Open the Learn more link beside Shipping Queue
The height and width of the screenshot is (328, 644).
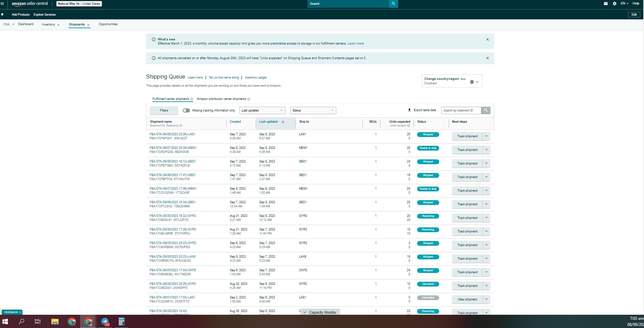pos(195,77)
